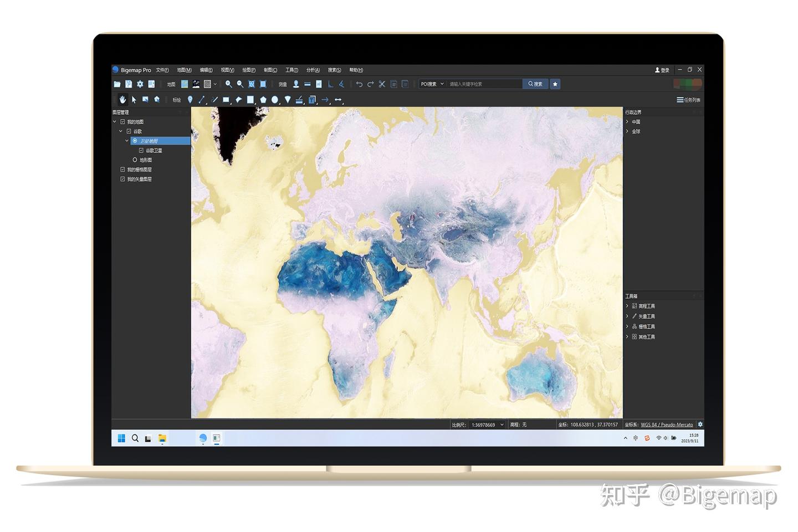Activate the zoom in tool
The width and height of the screenshot is (798, 532).
(x=229, y=84)
